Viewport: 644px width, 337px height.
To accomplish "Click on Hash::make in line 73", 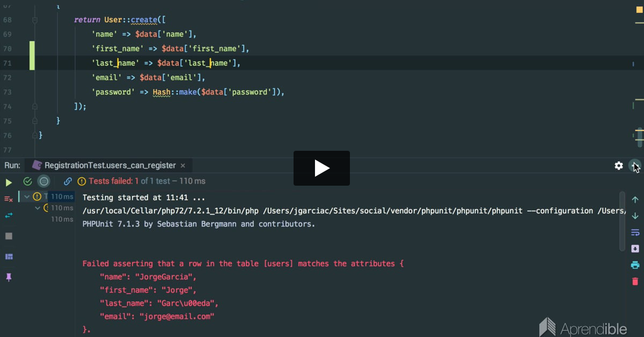I will pyautogui.click(x=175, y=92).
